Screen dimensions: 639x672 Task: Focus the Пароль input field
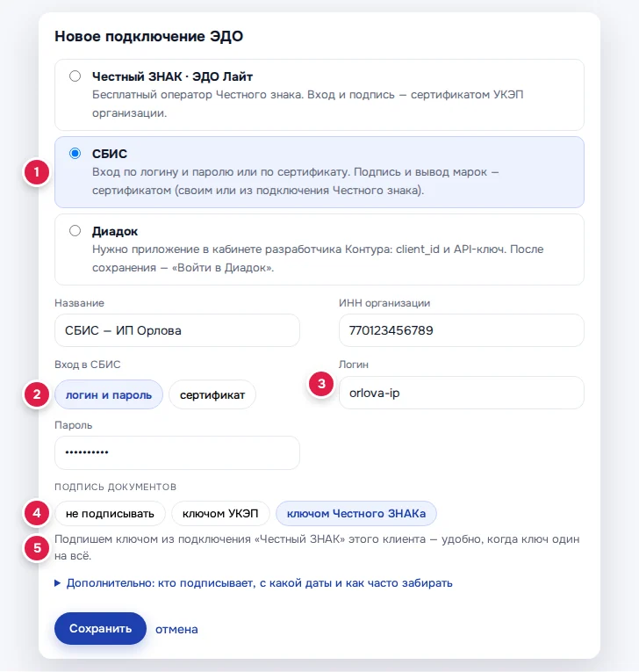tap(177, 452)
